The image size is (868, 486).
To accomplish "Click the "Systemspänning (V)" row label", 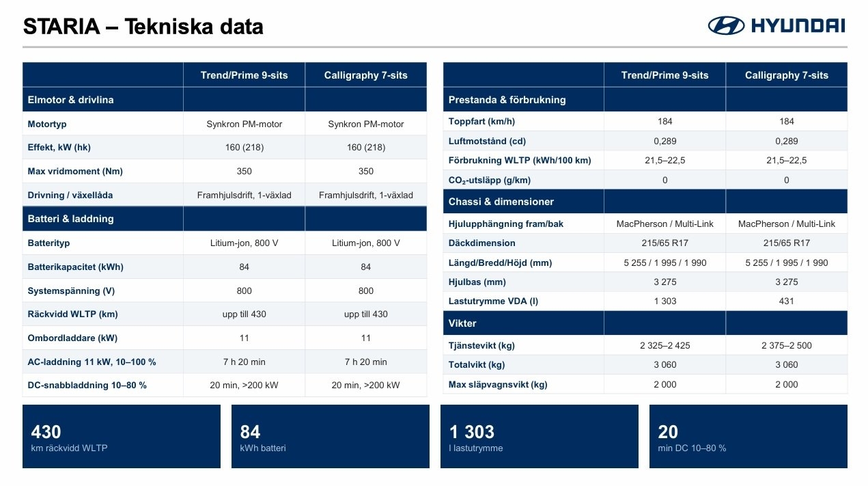I will (x=71, y=291).
